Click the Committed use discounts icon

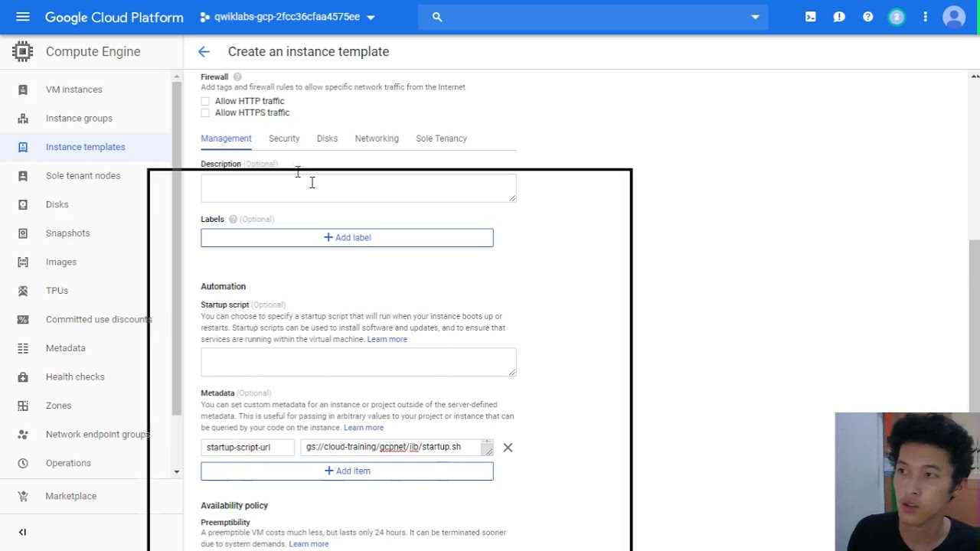click(x=23, y=319)
